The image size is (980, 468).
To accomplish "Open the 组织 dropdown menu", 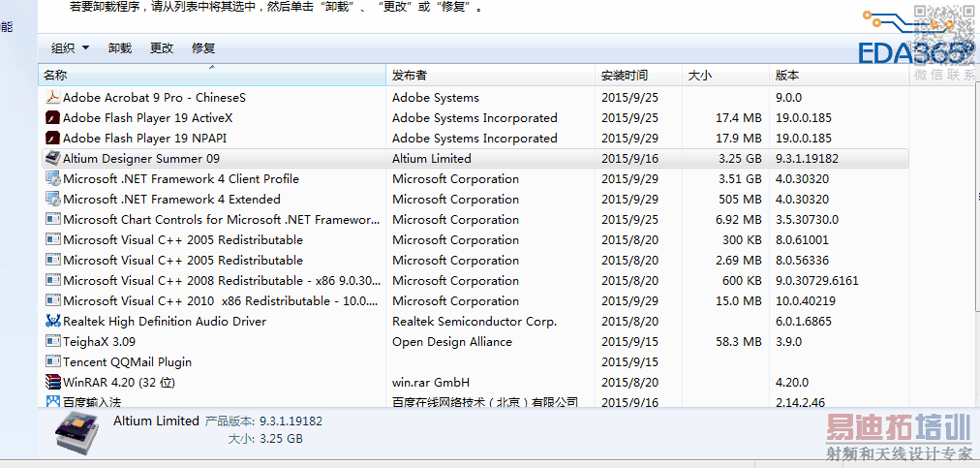I will [x=70, y=48].
